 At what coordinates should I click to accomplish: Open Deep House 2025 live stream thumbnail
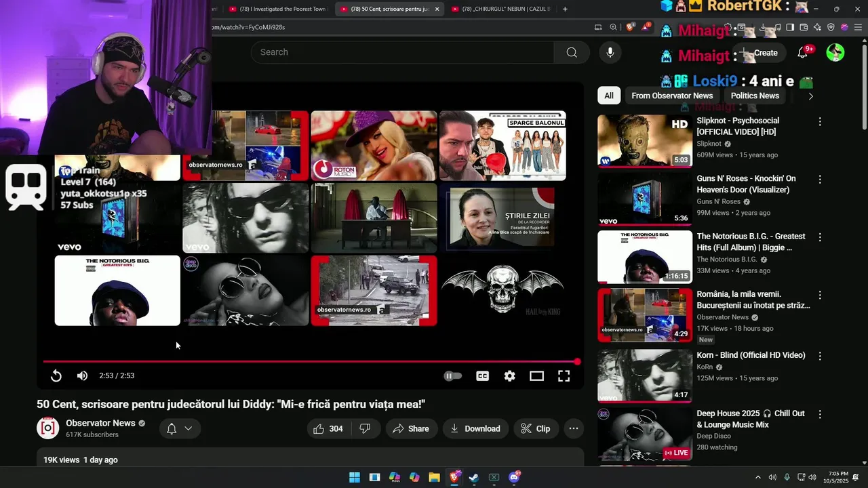click(x=645, y=434)
